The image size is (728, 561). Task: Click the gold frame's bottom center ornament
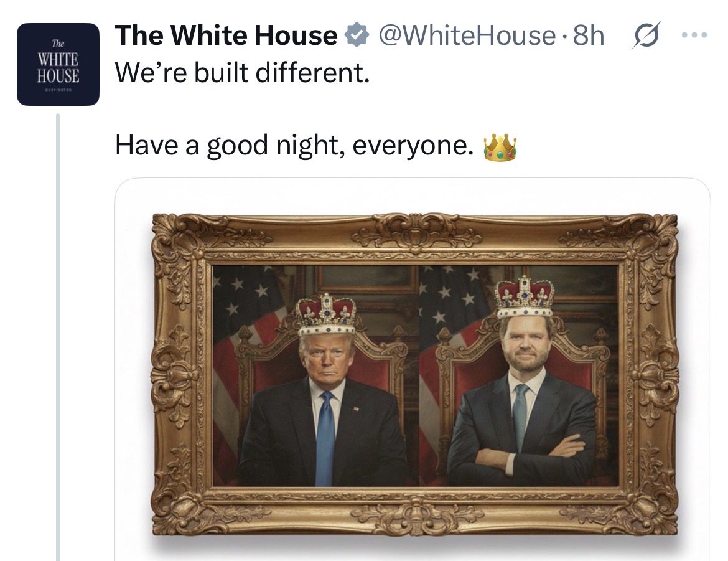click(x=416, y=515)
